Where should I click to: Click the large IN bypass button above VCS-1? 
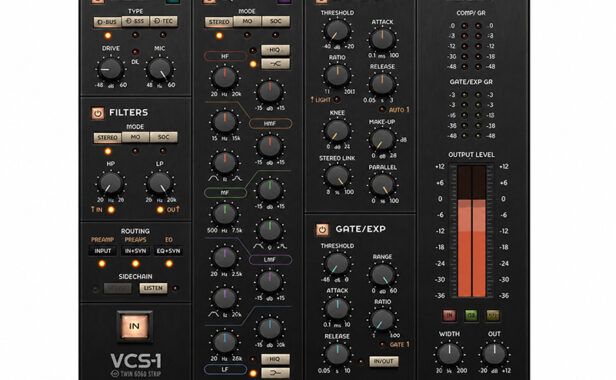(135, 326)
